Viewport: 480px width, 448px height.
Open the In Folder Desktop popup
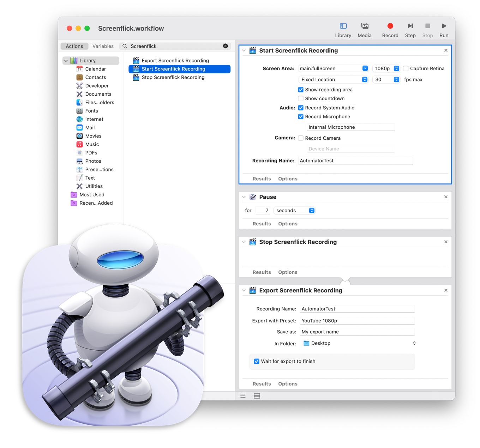click(x=359, y=343)
